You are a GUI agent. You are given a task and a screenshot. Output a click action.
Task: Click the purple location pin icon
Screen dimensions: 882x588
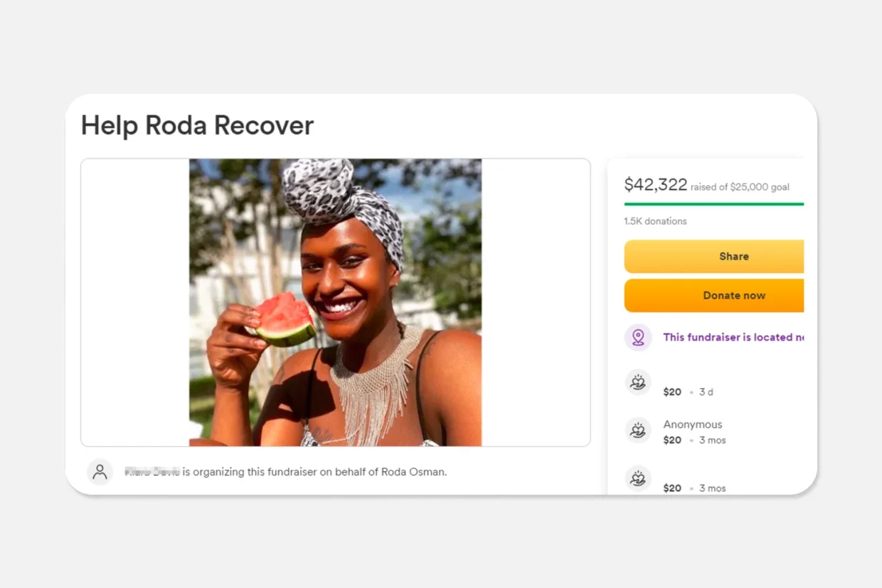point(638,337)
